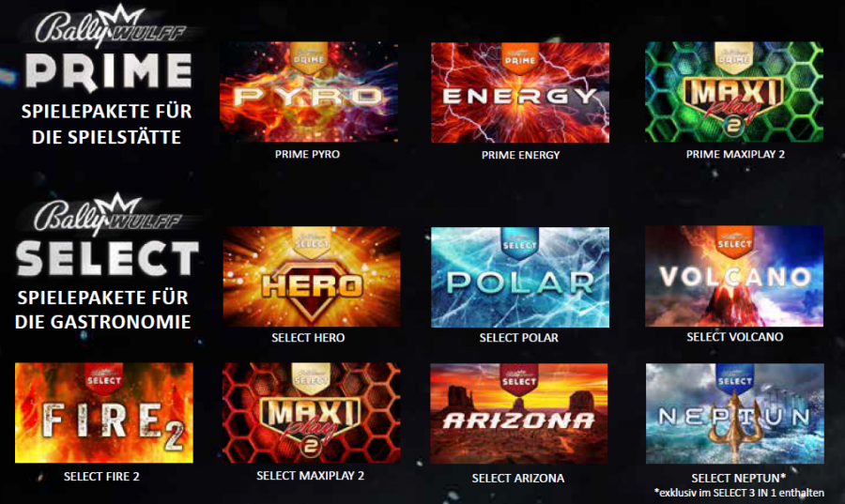Click the Select badge on Polar tile
Image resolution: width=845 pixels, height=504 pixels.
(x=519, y=242)
